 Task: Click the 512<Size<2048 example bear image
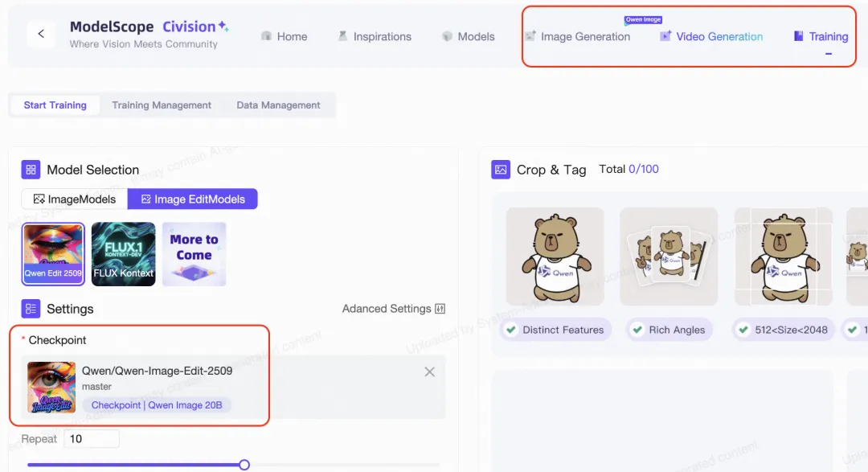click(x=784, y=257)
